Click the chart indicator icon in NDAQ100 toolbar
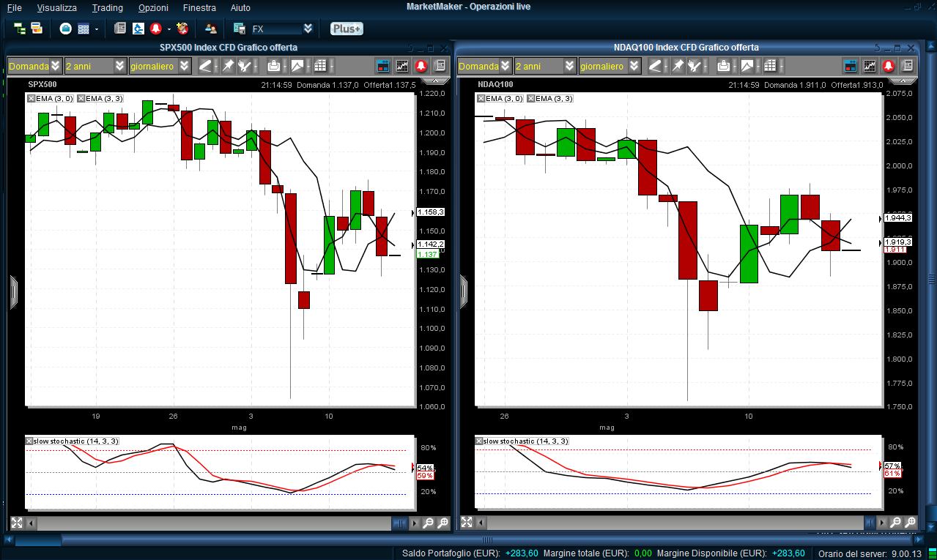The height and width of the screenshot is (560, 937). click(x=869, y=66)
